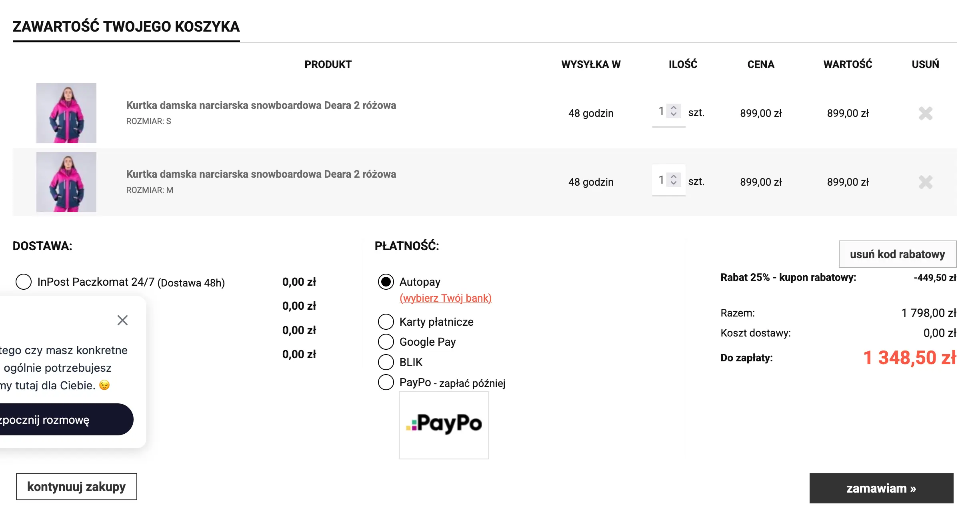Click the PayPo logo image
Image resolution: width=980 pixels, height=517 pixels.
tap(444, 425)
